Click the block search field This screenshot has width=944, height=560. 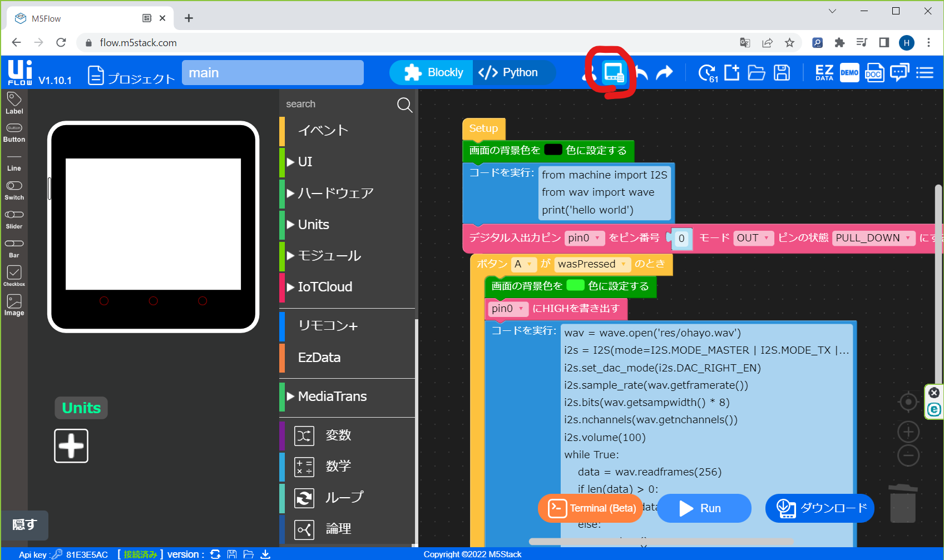click(338, 105)
